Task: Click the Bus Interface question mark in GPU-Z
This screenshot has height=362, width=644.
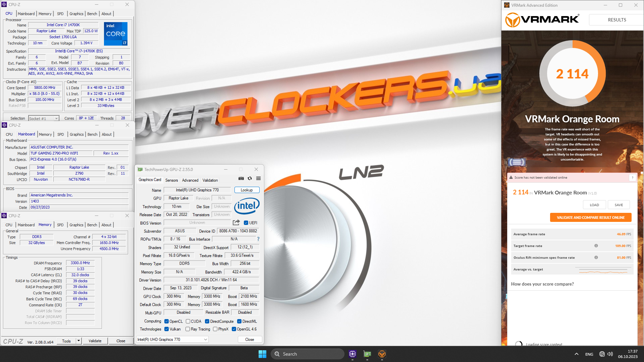Action: pyautogui.click(x=258, y=239)
